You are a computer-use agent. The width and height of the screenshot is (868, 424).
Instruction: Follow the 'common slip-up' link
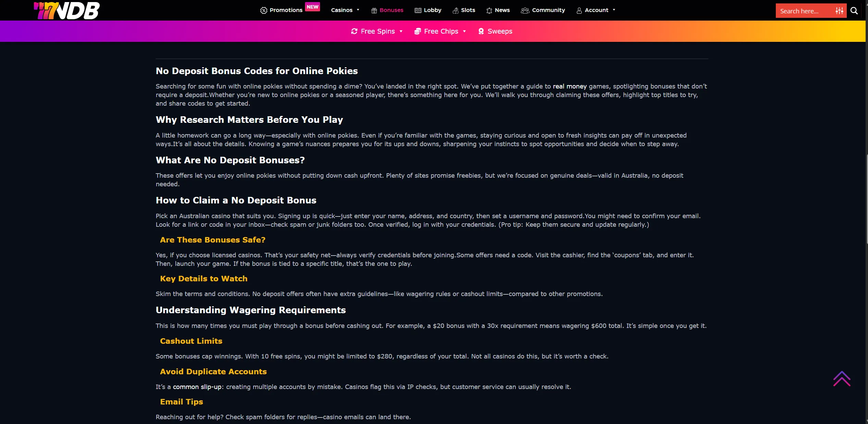click(x=197, y=387)
